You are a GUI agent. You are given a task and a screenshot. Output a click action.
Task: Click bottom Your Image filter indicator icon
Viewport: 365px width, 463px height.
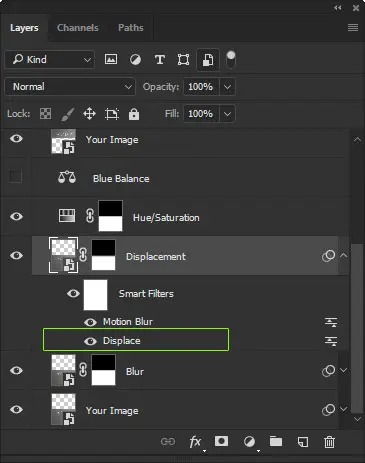[329, 410]
